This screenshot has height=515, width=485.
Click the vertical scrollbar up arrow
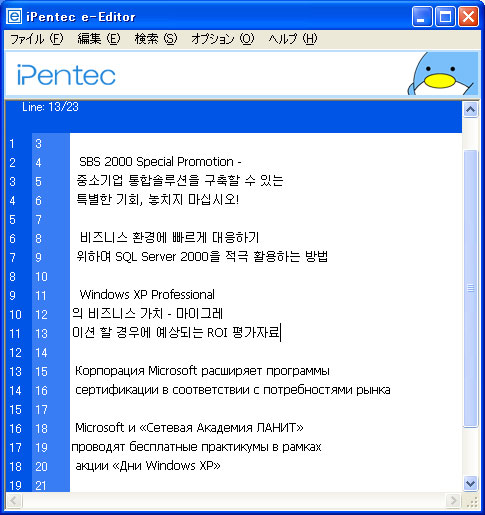pos(470,109)
